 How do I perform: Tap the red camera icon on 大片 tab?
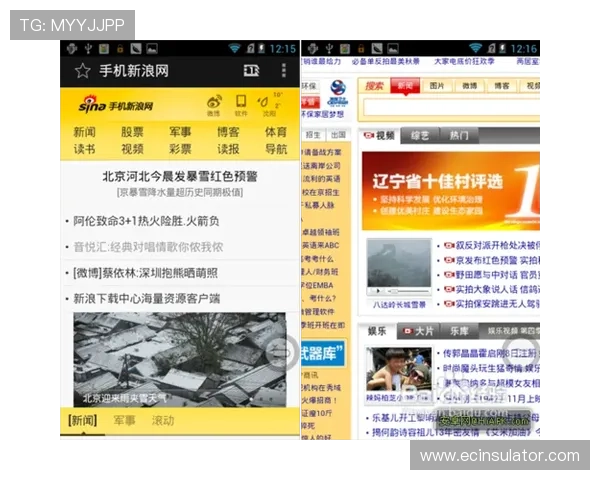pos(409,331)
